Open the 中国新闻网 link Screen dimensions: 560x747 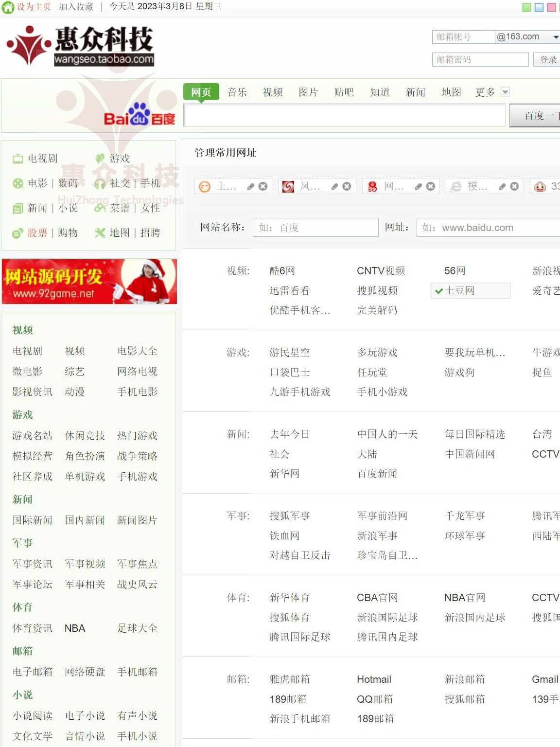[470, 454]
